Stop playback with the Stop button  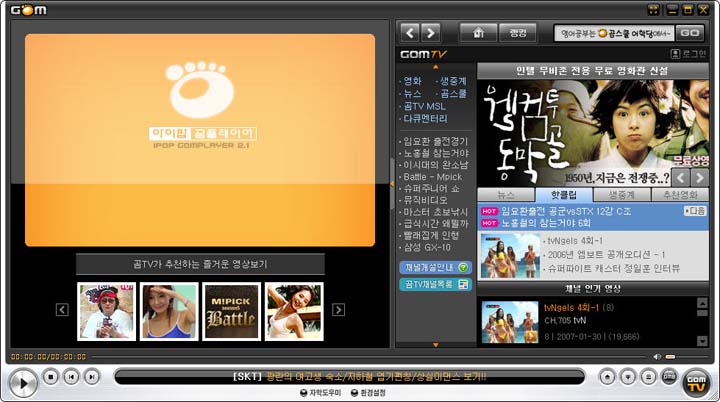point(51,377)
